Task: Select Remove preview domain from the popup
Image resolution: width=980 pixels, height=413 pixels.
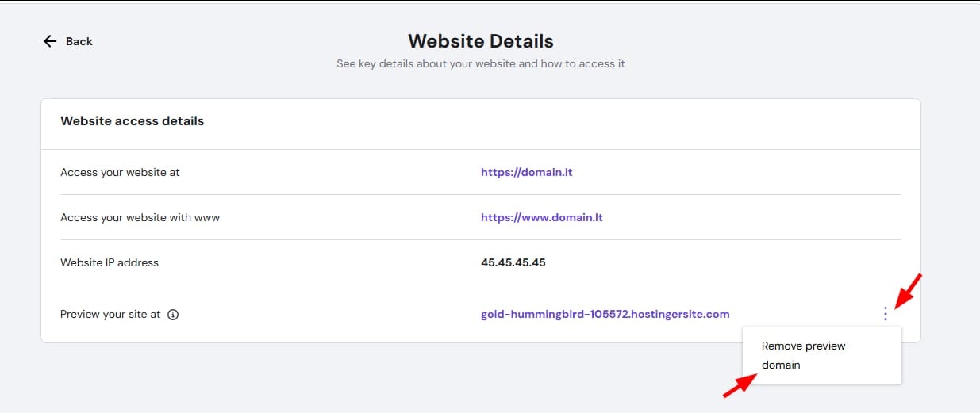Action: (x=803, y=355)
